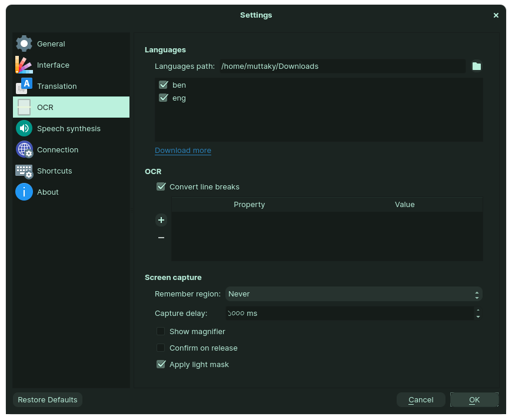Open the Translation settings icon
The height and width of the screenshot is (420, 512).
[24, 86]
